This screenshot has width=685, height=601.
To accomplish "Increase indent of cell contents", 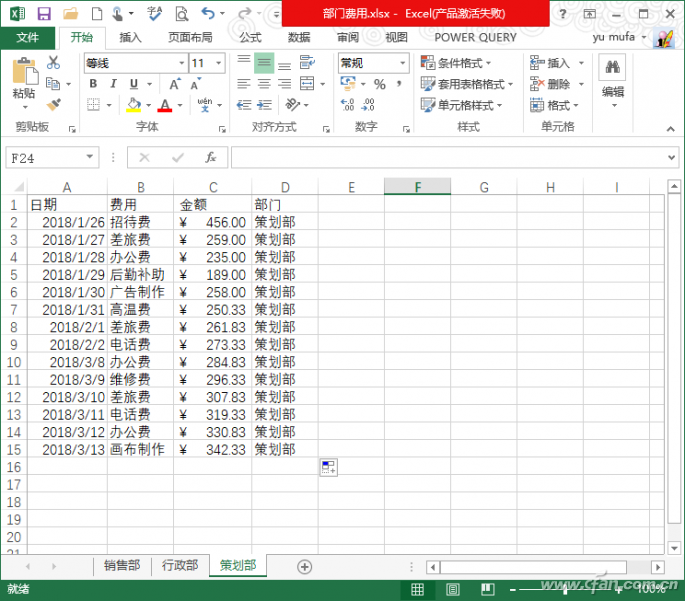I will click(264, 105).
